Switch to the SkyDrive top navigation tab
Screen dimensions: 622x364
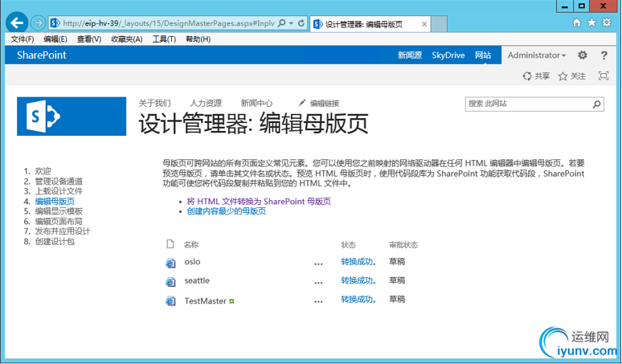coord(448,55)
